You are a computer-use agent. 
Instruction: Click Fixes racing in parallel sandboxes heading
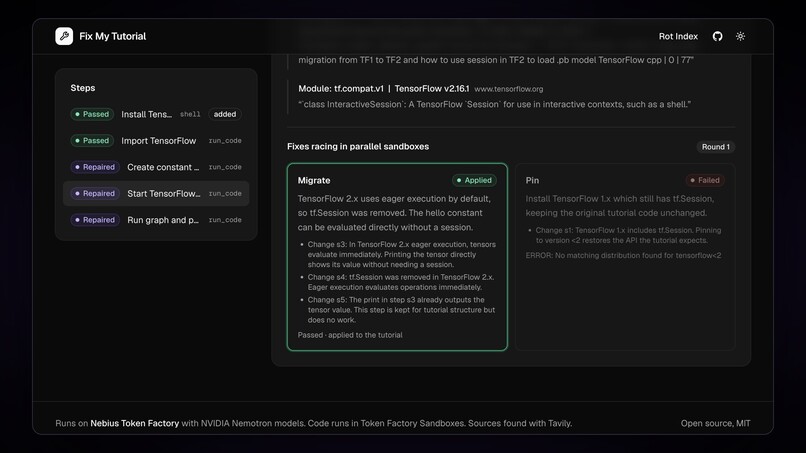tap(358, 147)
